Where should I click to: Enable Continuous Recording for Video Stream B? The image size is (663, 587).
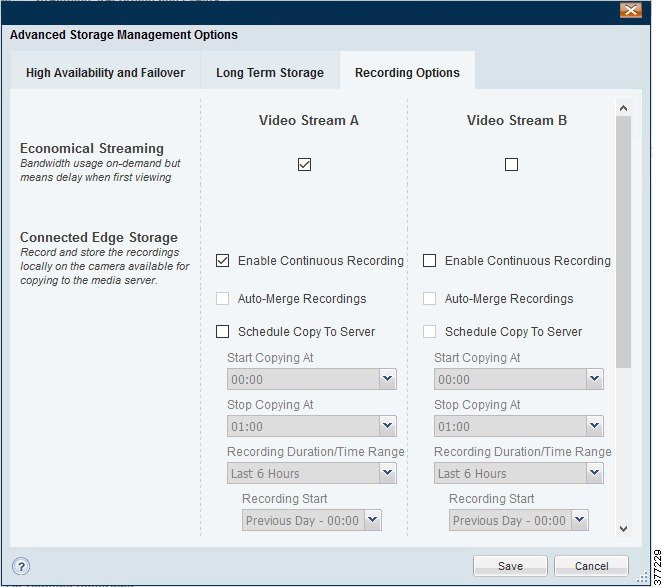pyautogui.click(x=430, y=261)
